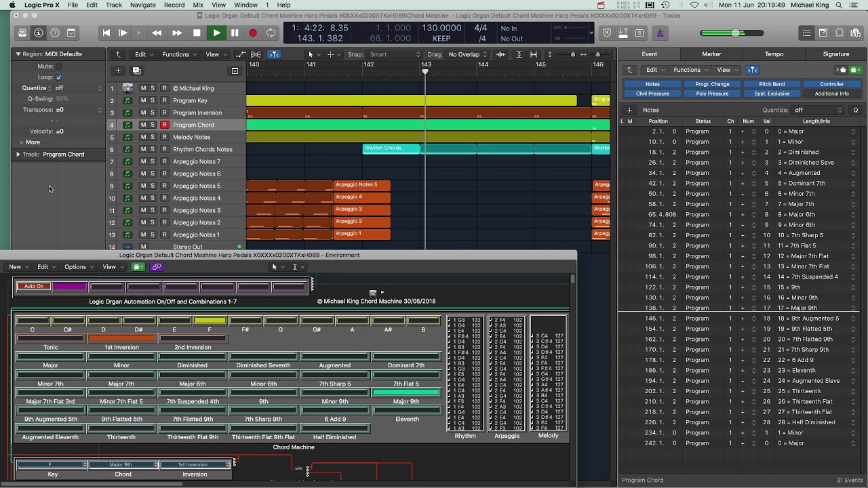Toggle Solo button in control bar
868x488 pixels.
pyautogui.click(x=639, y=33)
